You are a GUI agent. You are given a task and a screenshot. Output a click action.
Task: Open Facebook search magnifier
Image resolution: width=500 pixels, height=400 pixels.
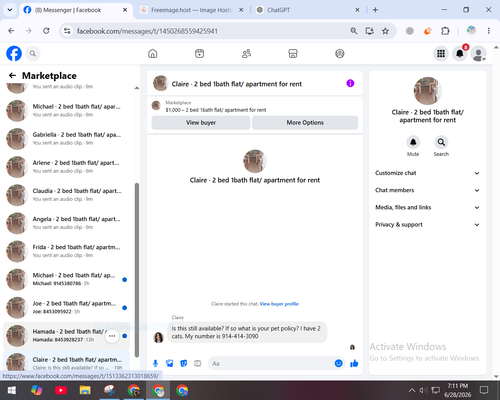point(33,53)
